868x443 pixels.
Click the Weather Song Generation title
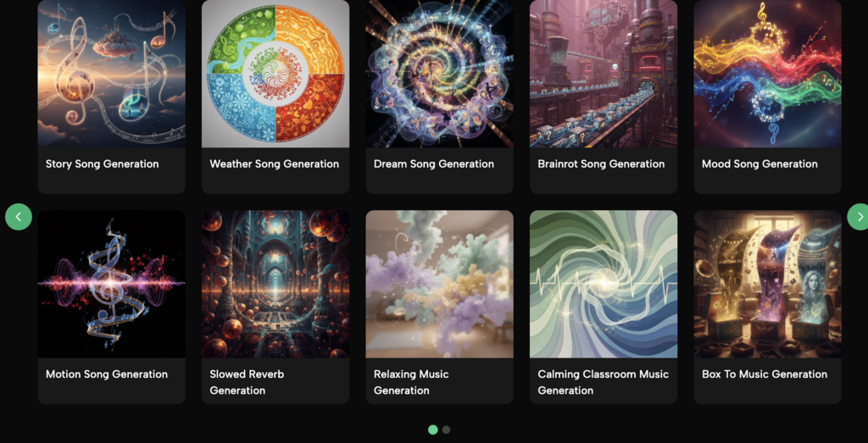pyautogui.click(x=274, y=163)
